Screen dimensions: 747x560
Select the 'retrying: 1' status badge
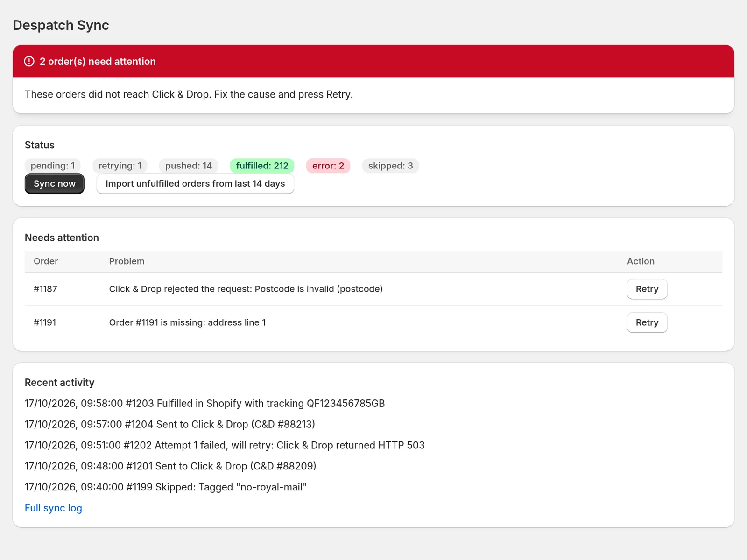[120, 166]
